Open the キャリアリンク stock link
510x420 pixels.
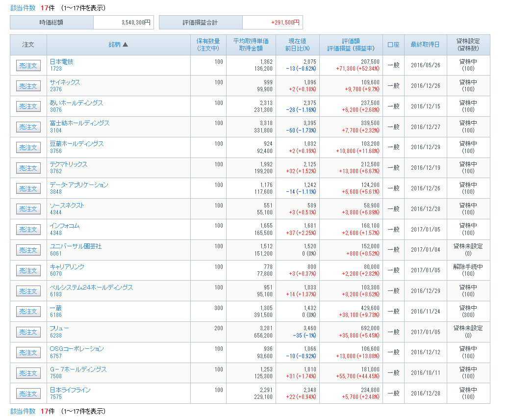click(67, 266)
